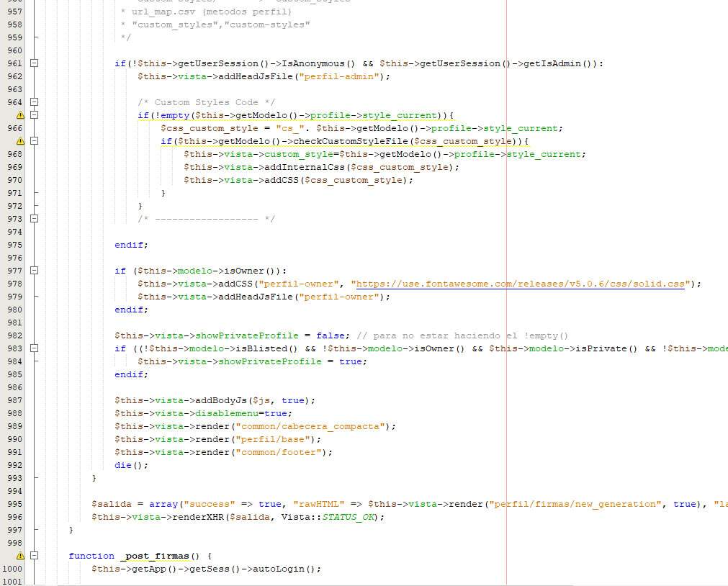Click die(); on line 992
This screenshot has width=728, height=586.
(x=131, y=465)
